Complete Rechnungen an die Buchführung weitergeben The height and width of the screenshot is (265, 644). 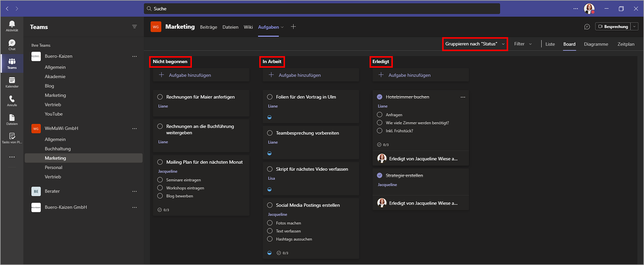[x=160, y=126]
